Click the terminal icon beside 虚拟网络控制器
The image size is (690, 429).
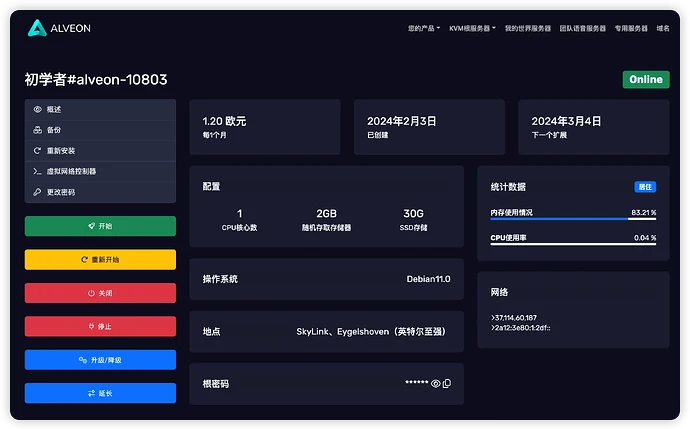coord(37,171)
